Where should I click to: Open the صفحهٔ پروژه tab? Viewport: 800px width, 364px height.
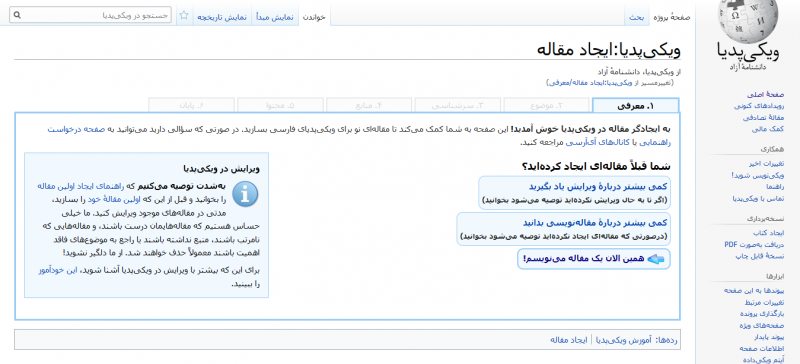pyautogui.click(x=671, y=17)
